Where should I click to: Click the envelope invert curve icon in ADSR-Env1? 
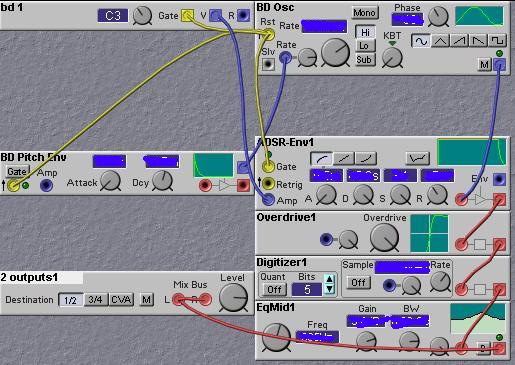tap(418, 159)
